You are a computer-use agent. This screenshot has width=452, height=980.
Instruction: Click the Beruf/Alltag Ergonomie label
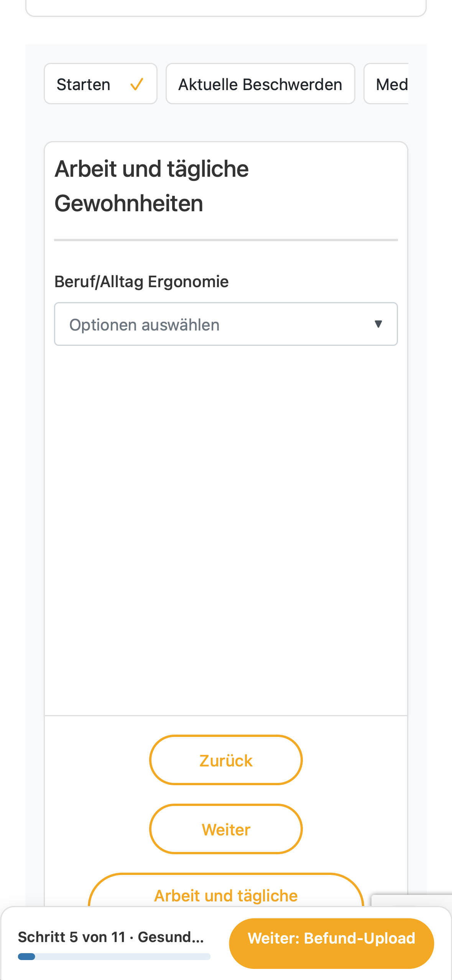pos(141,281)
